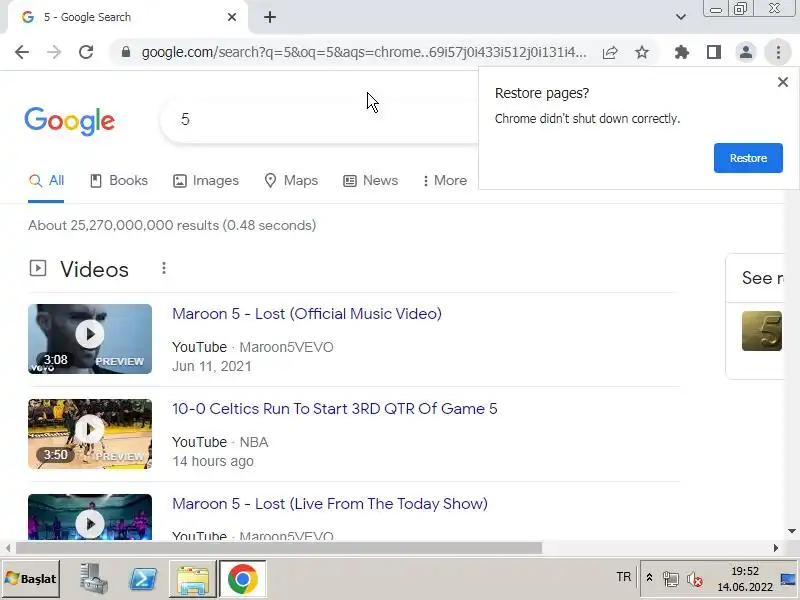Open a new tab with the plus button

[270, 17]
